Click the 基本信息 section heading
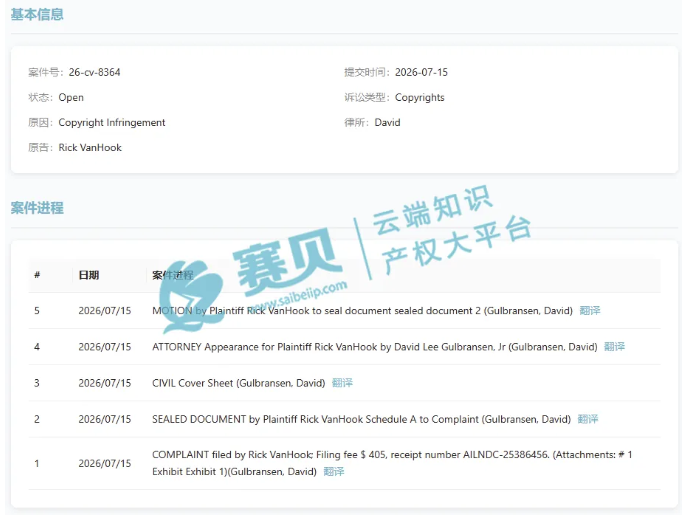Image resolution: width=689 pixels, height=520 pixels. 37,15
